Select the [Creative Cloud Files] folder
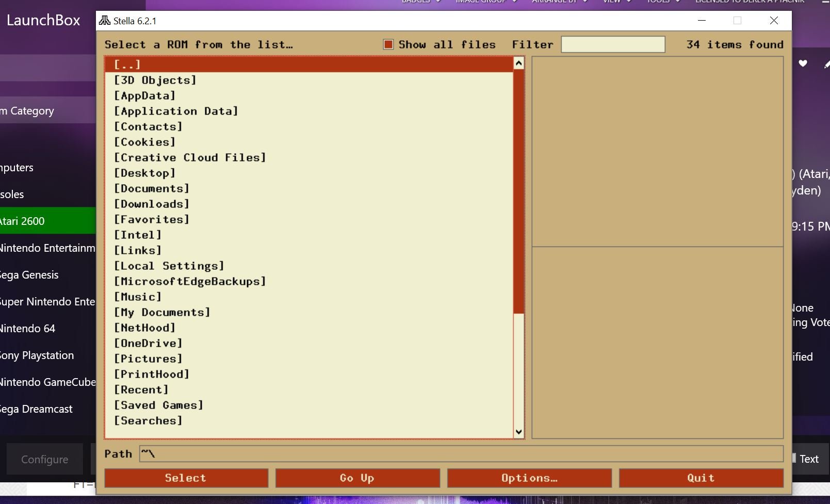Screen dimensions: 830x504 pyautogui.click(x=309, y=157)
